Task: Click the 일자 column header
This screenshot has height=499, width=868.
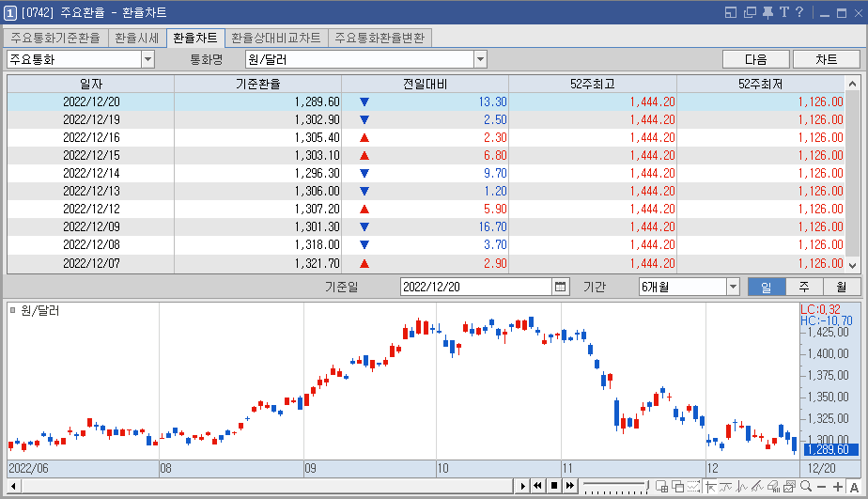Action: coord(91,84)
